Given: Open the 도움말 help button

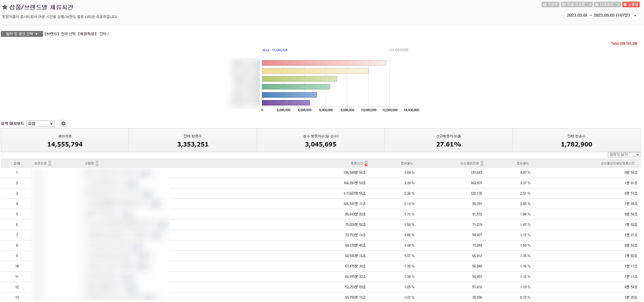Looking at the screenshot, I should coord(632,4).
